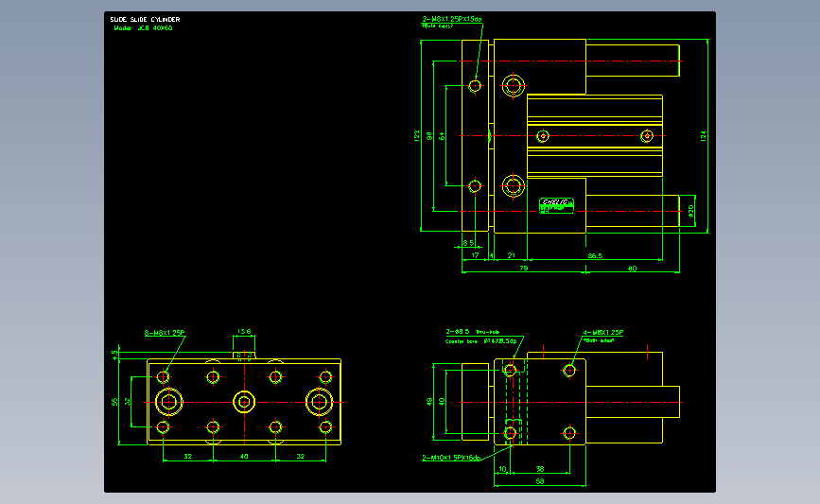Select the 17 width dimension

(475, 255)
